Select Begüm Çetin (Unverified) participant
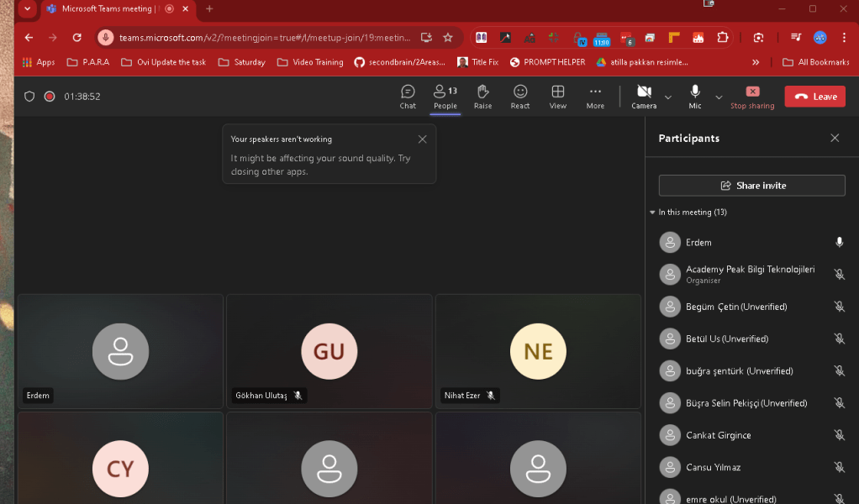Image resolution: width=859 pixels, height=504 pixels. tap(751, 307)
